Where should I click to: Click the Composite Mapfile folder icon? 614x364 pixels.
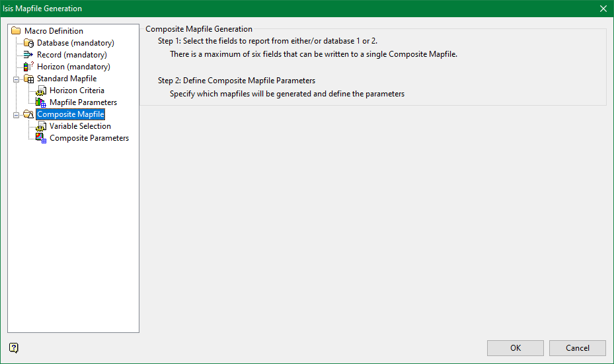coord(28,114)
